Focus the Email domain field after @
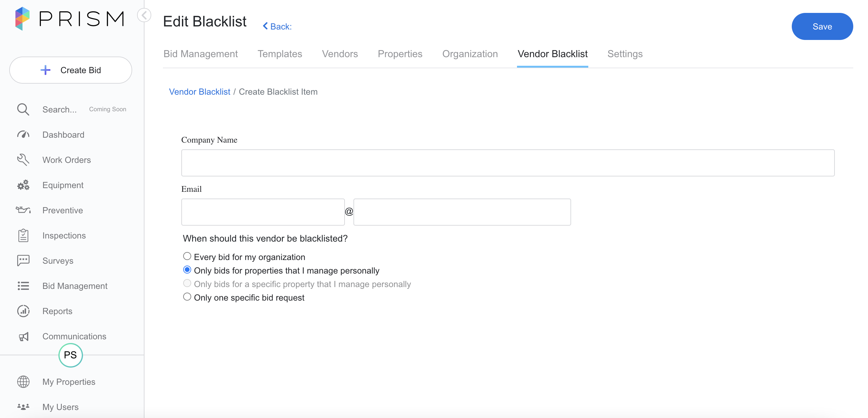The width and height of the screenshot is (868, 418). [462, 212]
